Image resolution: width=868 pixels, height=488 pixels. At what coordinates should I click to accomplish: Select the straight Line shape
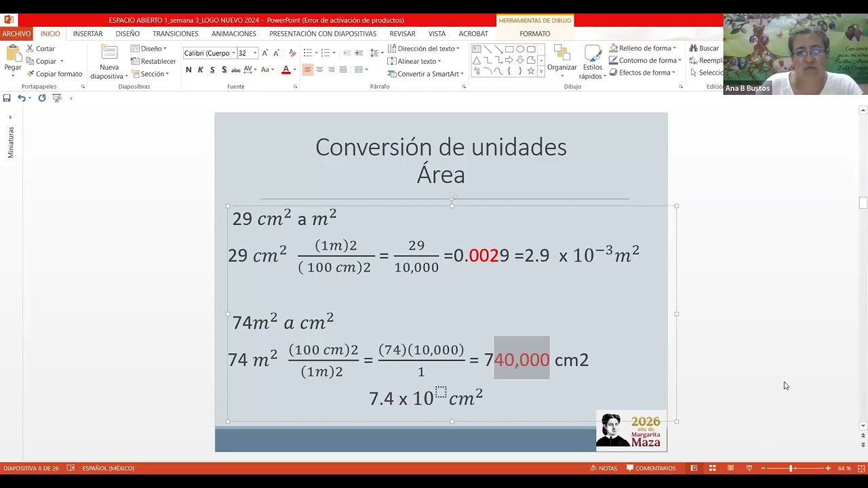pyautogui.click(x=488, y=49)
